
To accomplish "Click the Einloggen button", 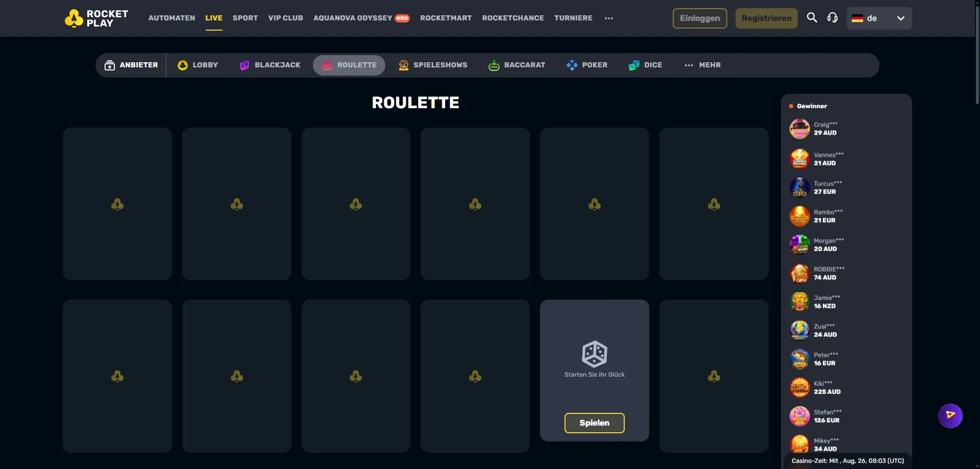I will pos(700,18).
